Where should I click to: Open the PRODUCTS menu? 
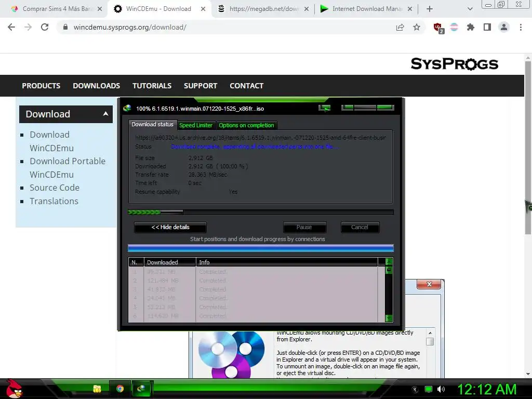(41, 86)
